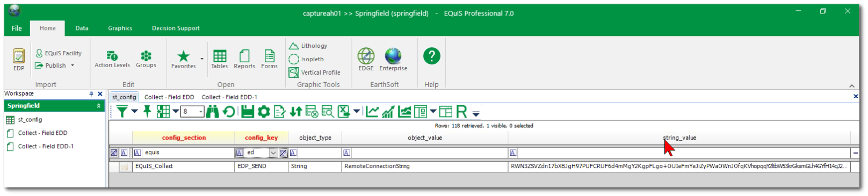Image resolution: width=868 pixels, height=196 pixels.
Task: Launch EDGE from the EarthSoft group
Action: coord(366,59)
